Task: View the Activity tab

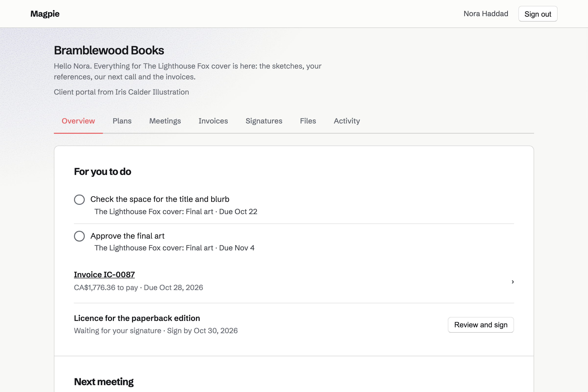Action: tap(347, 121)
